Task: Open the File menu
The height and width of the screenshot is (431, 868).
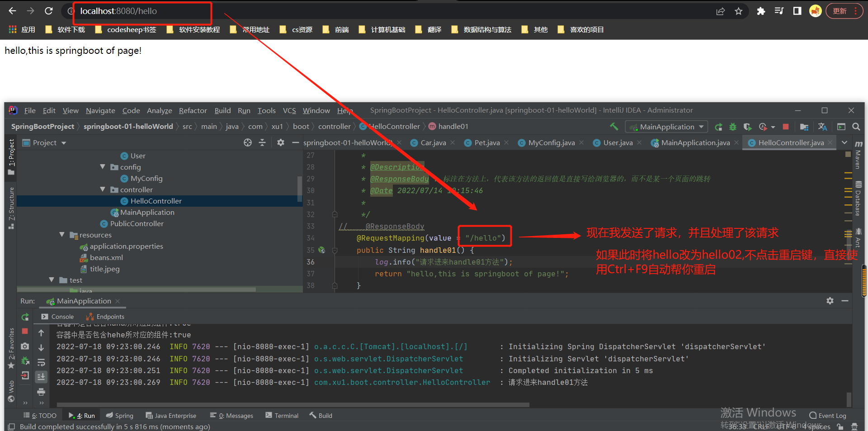Action: pos(30,110)
